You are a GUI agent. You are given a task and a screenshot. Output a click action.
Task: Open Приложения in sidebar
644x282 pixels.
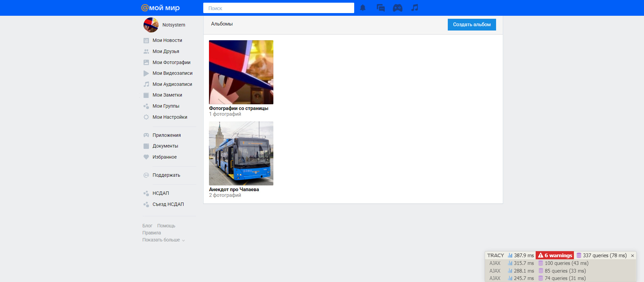coord(166,135)
